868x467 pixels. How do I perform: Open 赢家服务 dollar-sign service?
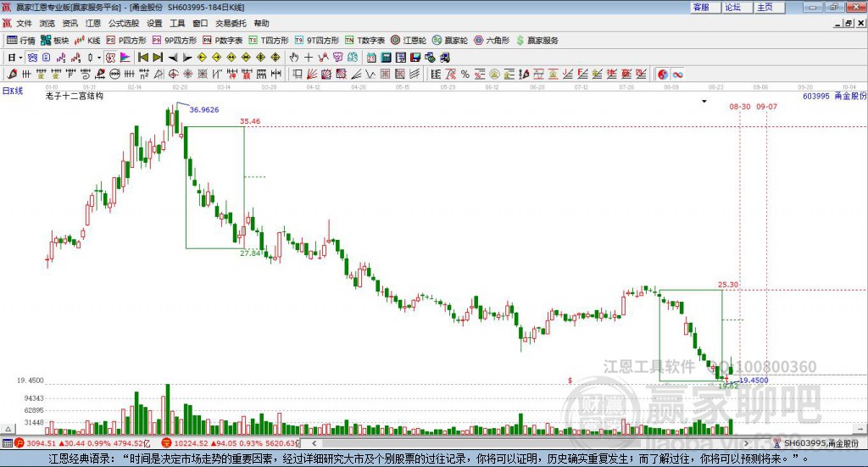point(537,41)
